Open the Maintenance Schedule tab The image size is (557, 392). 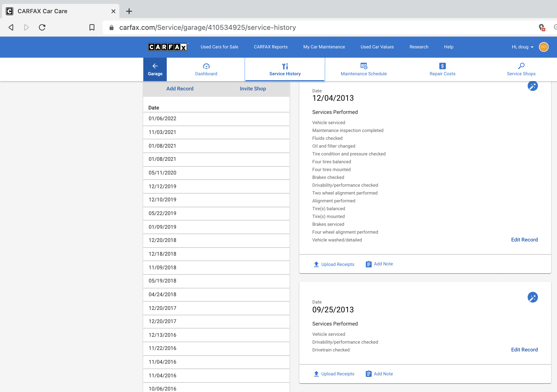364,69
